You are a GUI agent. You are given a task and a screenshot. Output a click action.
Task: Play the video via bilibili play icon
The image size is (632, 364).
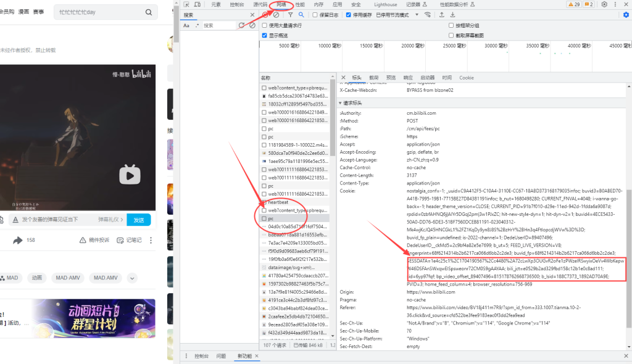tap(130, 175)
